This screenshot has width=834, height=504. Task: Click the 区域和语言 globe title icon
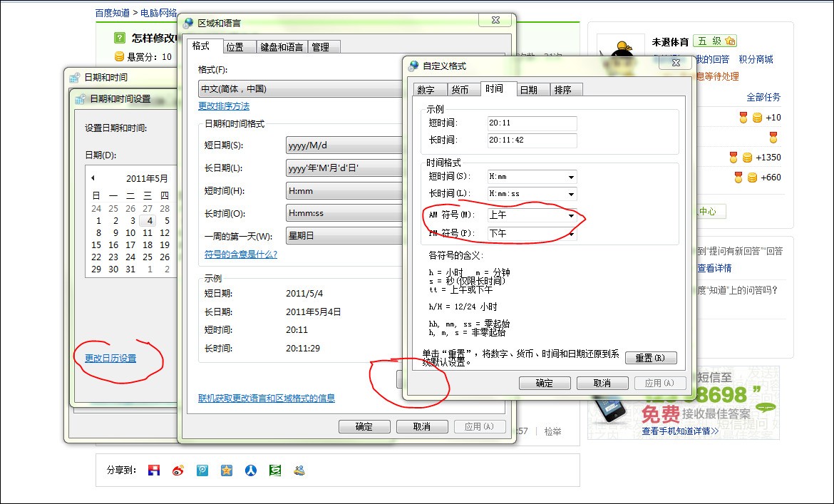click(x=187, y=23)
